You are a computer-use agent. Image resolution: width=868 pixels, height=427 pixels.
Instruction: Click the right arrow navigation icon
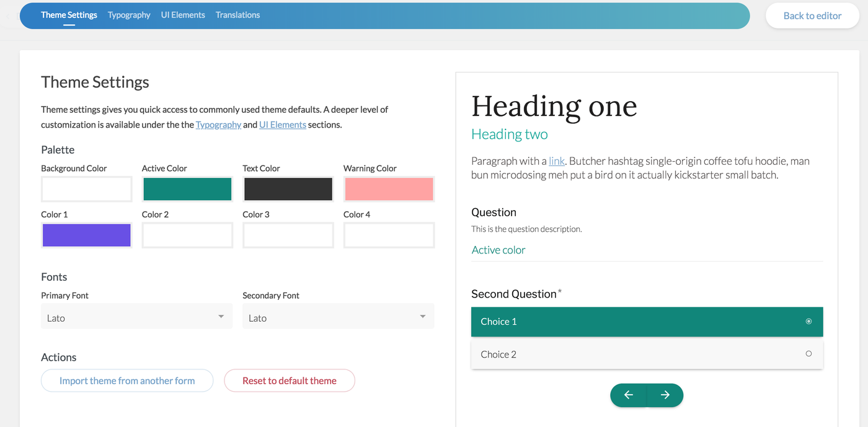point(665,395)
